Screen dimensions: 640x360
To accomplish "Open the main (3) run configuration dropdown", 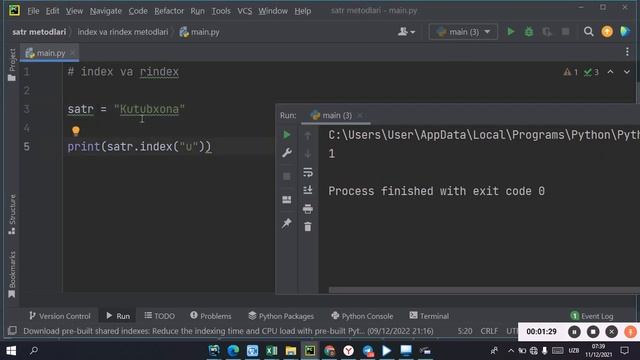I will [x=463, y=31].
